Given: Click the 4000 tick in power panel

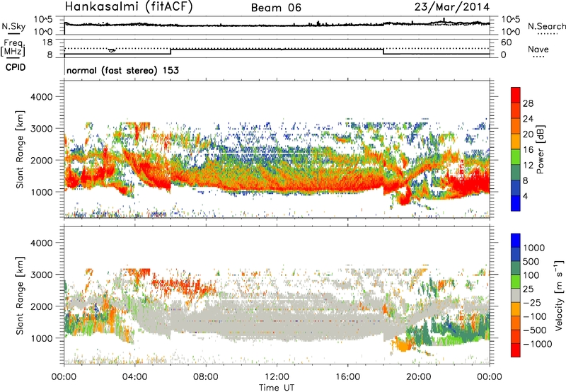Looking at the screenshot, I should [x=41, y=97].
